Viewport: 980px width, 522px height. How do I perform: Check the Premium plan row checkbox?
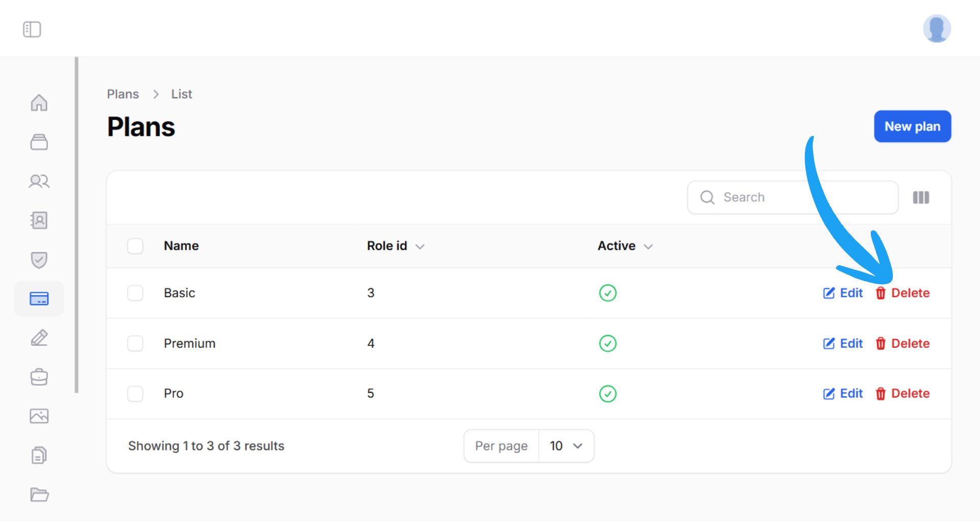coord(135,343)
